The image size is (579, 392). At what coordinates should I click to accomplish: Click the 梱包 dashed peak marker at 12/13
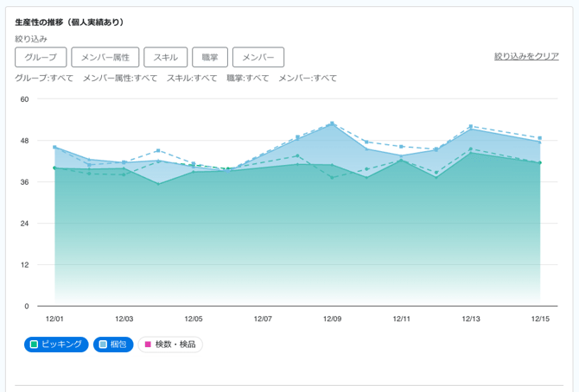pos(471,126)
